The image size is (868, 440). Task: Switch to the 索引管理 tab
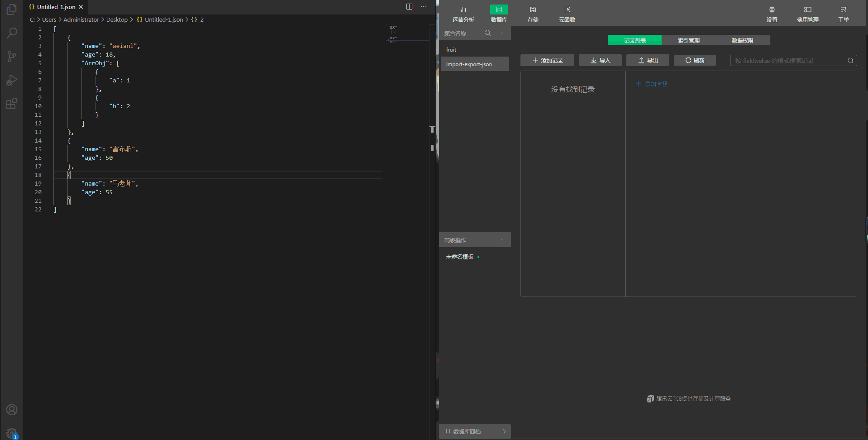click(688, 40)
